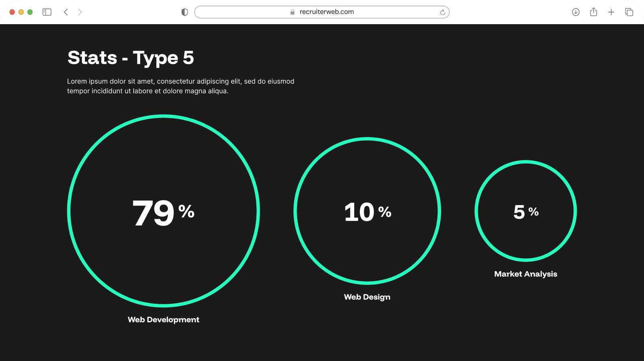Toggle the Safari sidebar panel

pos(47,12)
